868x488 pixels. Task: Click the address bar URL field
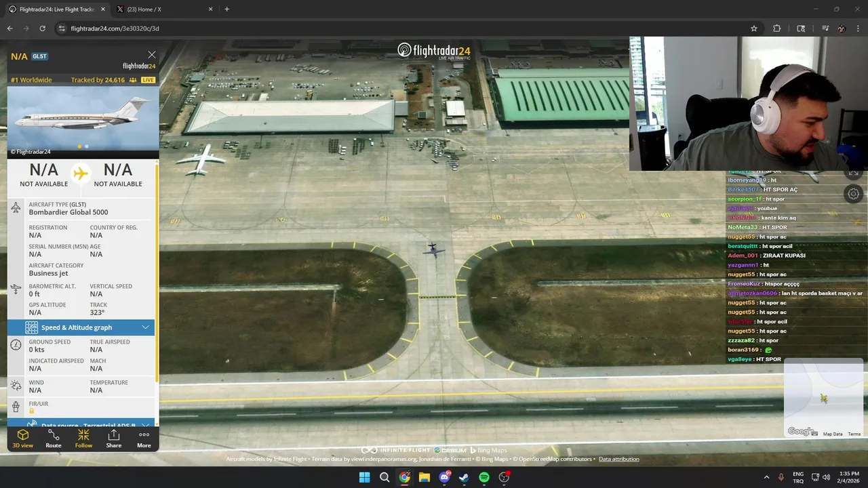pyautogui.click(x=400, y=28)
